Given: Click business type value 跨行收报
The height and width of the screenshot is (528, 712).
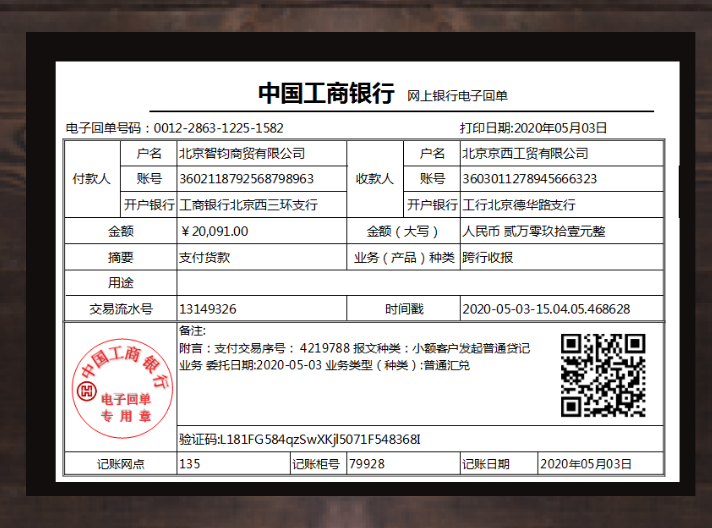Looking at the screenshot, I should (488, 258).
